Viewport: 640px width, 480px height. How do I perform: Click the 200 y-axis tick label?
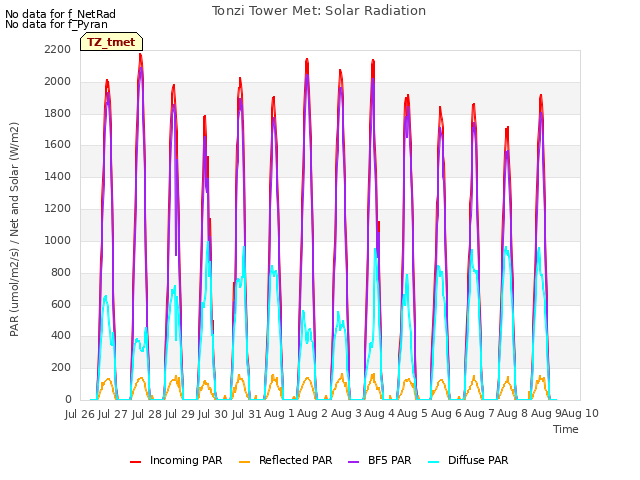[61, 367]
